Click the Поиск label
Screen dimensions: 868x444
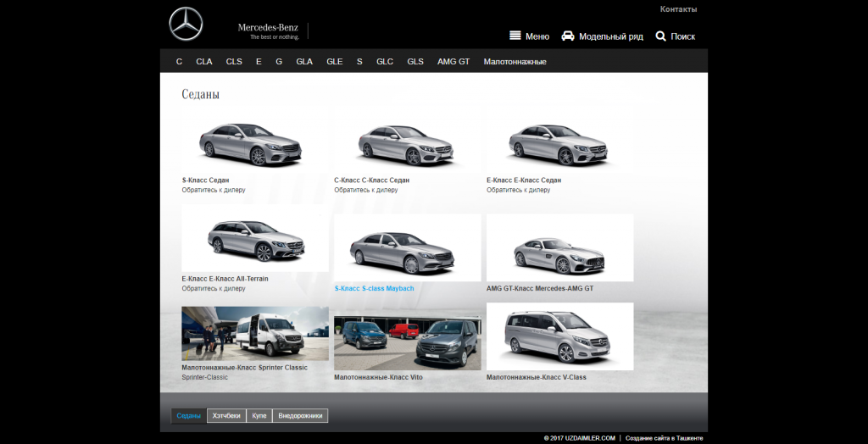click(682, 36)
